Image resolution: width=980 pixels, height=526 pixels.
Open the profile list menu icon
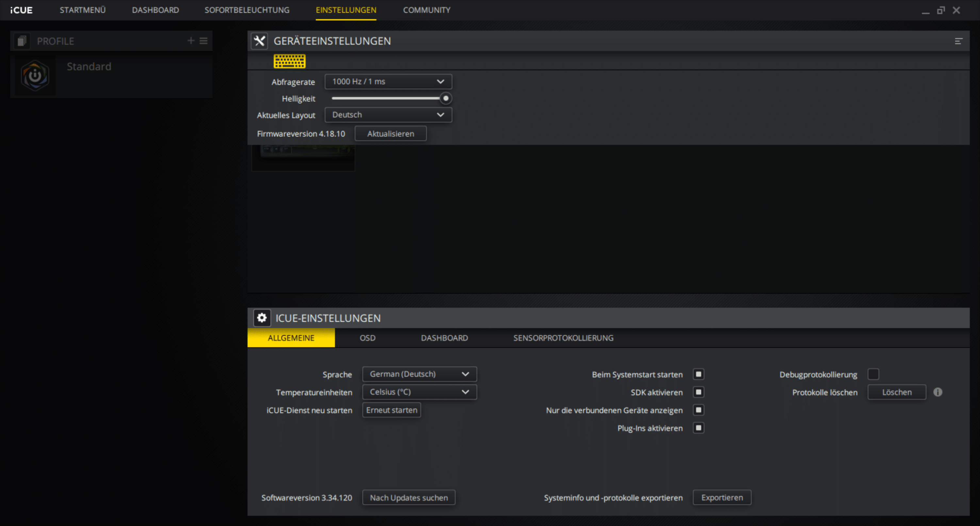[x=204, y=41]
